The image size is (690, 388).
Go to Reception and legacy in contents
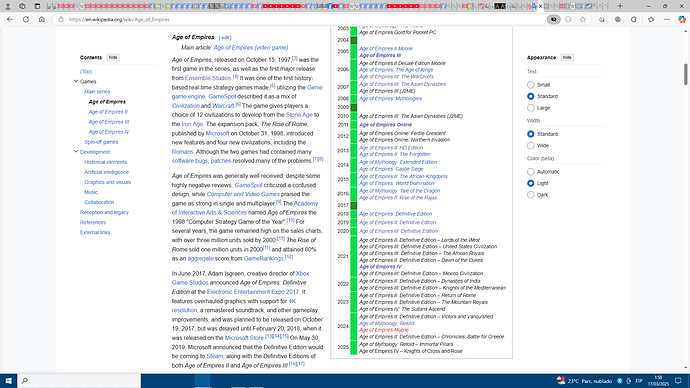click(x=104, y=212)
